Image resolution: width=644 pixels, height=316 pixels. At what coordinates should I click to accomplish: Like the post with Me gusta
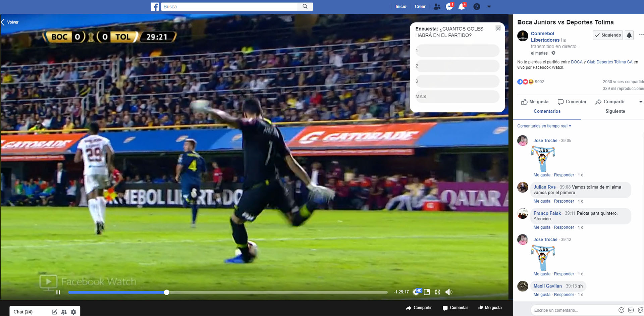[x=535, y=102]
